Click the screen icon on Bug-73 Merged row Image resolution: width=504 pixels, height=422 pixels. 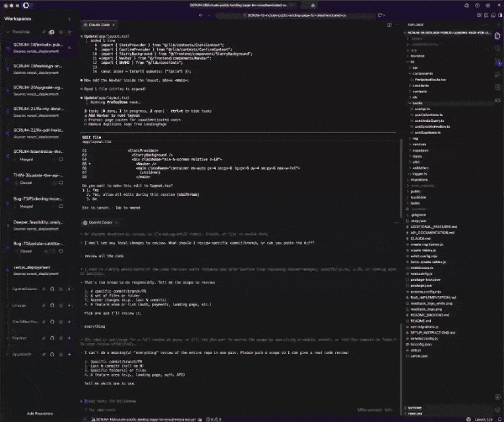61,206
